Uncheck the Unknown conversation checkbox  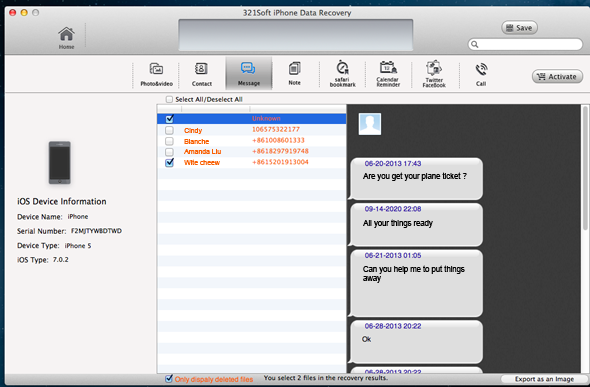pos(170,119)
